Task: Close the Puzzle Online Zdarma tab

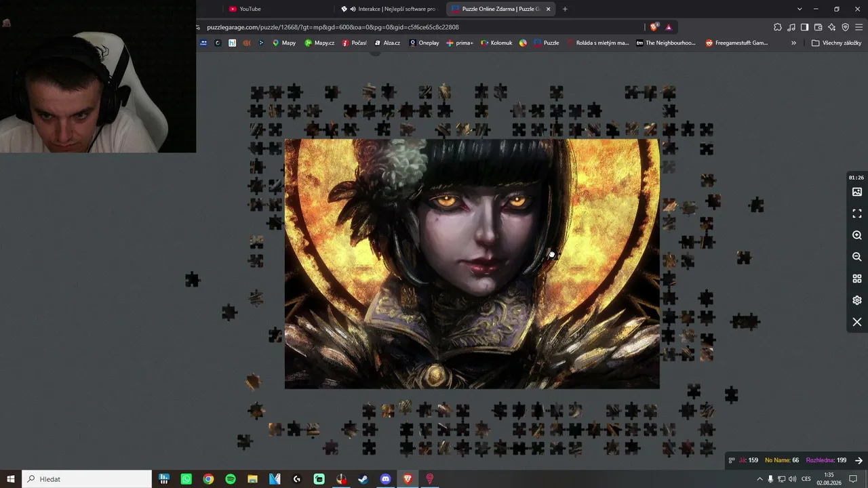Action: [x=548, y=9]
